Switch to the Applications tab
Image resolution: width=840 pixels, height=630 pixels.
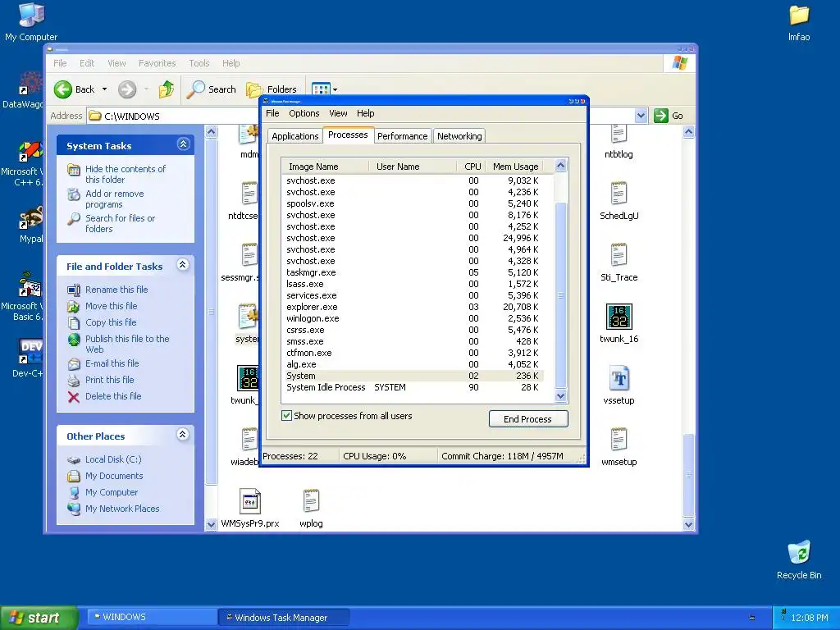pyautogui.click(x=294, y=136)
